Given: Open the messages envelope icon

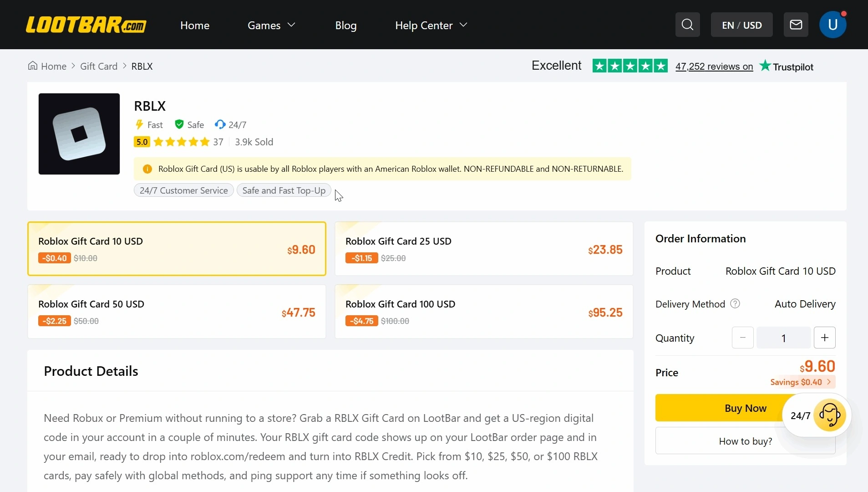Looking at the screenshot, I should click(796, 25).
